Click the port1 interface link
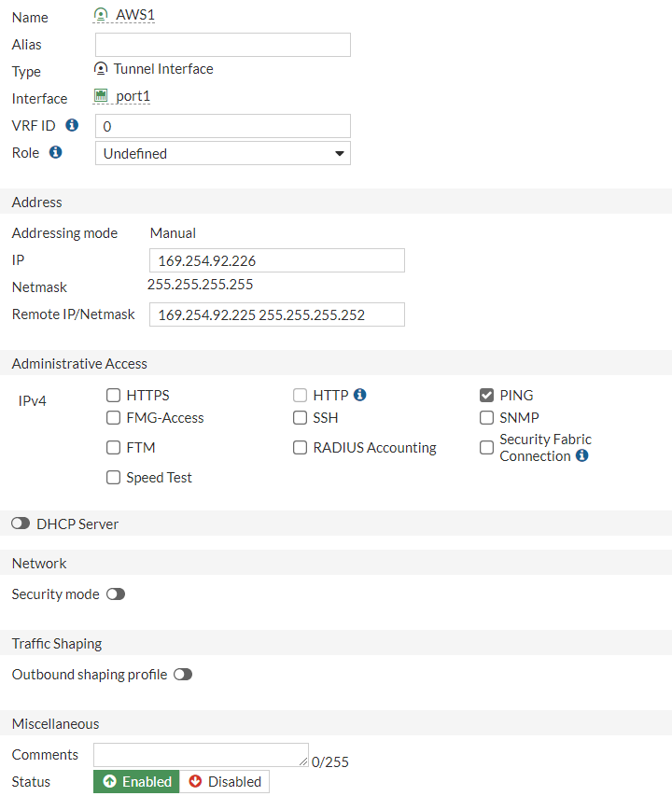Image resolution: width=672 pixels, height=810 pixels. tap(133, 96)
